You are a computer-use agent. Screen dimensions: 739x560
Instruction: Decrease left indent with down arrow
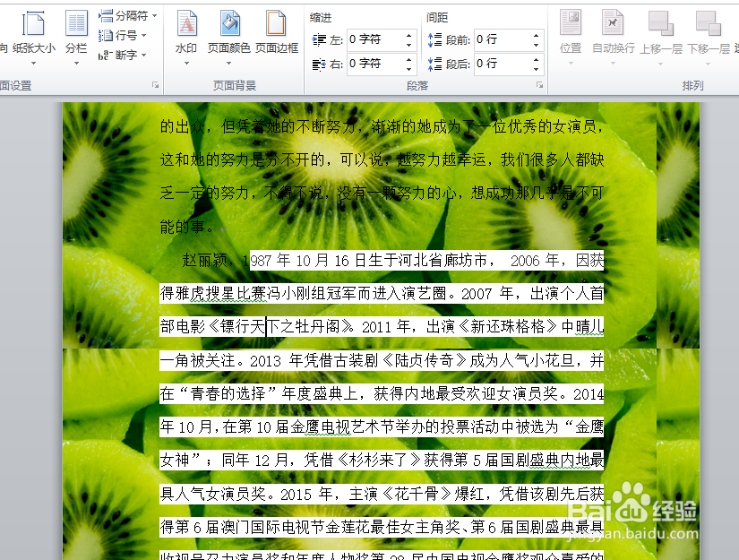[x=408, y=45]
